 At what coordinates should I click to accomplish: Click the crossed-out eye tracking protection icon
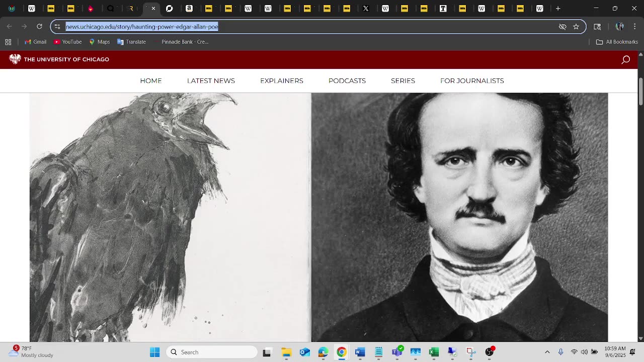[562, 27]
